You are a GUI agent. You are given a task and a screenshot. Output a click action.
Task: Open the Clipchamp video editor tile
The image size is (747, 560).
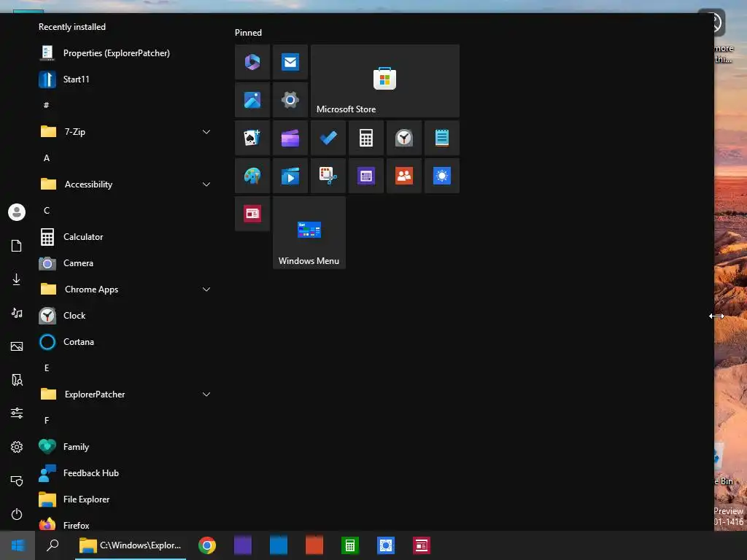290,138
